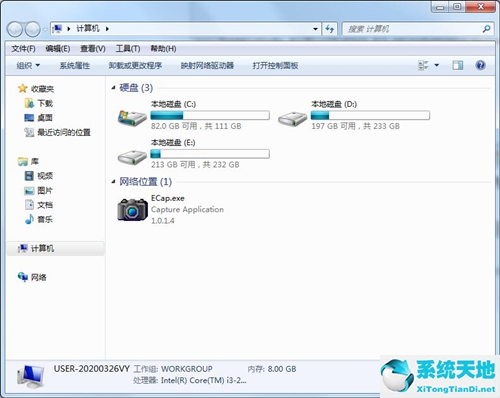The width and height of the screenshot is (500, 398).
Task: Open the 组织 dropdown in toolbar
Action: tap(28, 65)
